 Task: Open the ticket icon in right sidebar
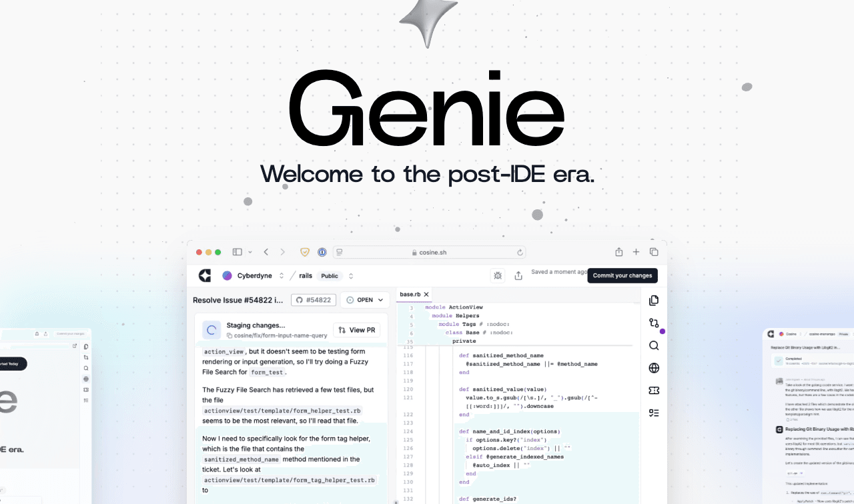tap(654, 391)
